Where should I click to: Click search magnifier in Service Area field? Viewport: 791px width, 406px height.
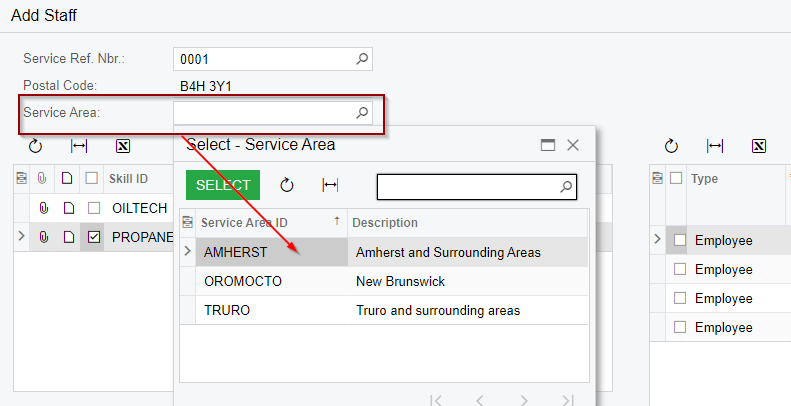tap(363, 113)
